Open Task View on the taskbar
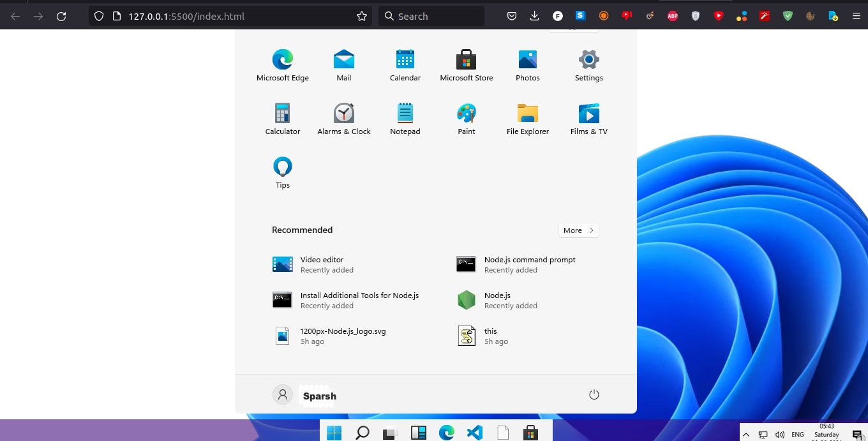Screen dimensions: 868x441 tap(391, 433)
